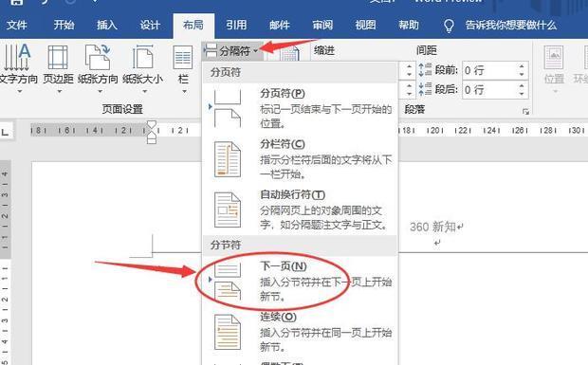Image resolution: width=588 pixels, height=365 pixels.
Task: Open the 纸张方向 orientation tool
Action: coord(98,68)
